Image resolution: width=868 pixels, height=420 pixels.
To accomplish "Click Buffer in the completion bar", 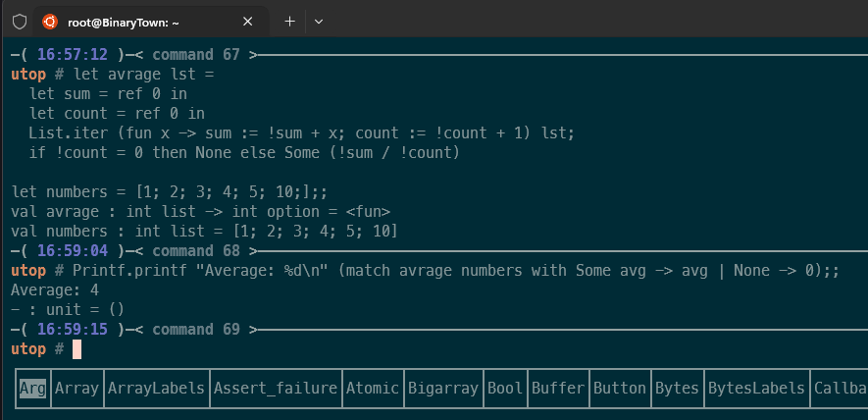I will (x=558, y=389).
